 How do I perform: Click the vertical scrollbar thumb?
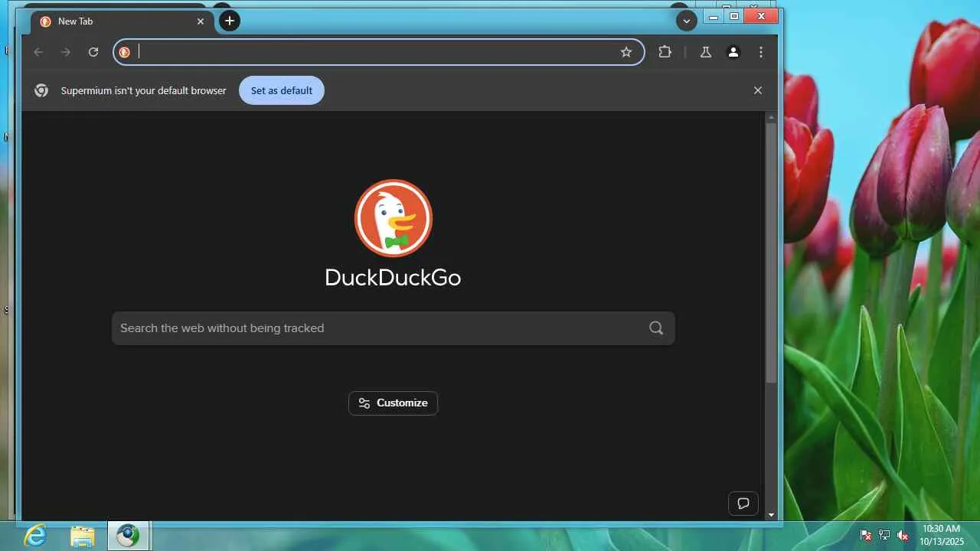[x=771, y=253]
